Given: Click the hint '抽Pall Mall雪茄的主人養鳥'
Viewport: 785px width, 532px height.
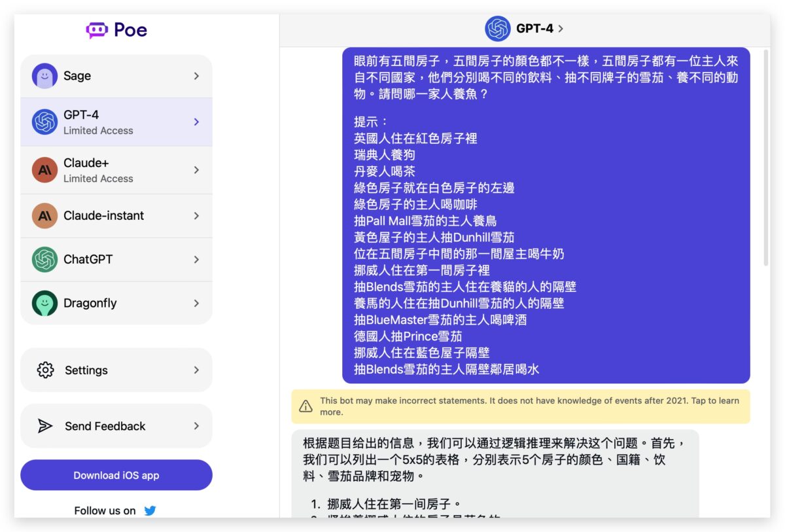Looking at the screenshot, I should pos(425,221).
